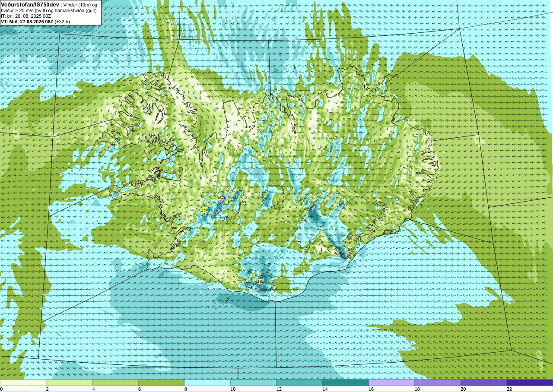Viewport: 553px width, 392px height.
Task: Pick the 12–14 m/s teal legend swatch
Action: click(299, 383)
